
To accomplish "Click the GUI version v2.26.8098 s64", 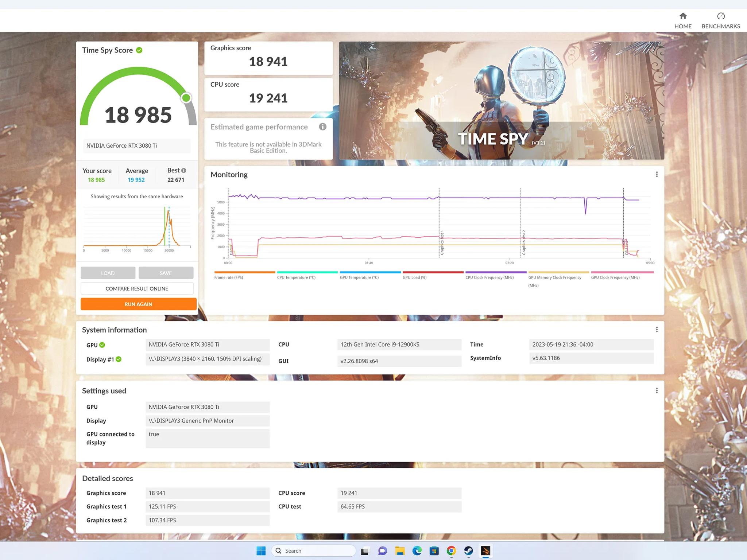I will [x=399, y=361].
